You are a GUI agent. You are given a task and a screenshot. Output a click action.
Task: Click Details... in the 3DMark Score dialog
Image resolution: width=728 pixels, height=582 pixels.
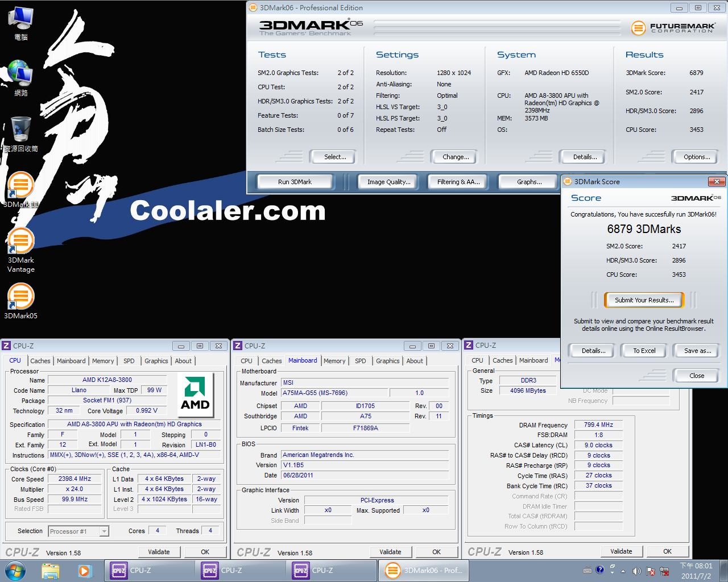click(591, 351)
